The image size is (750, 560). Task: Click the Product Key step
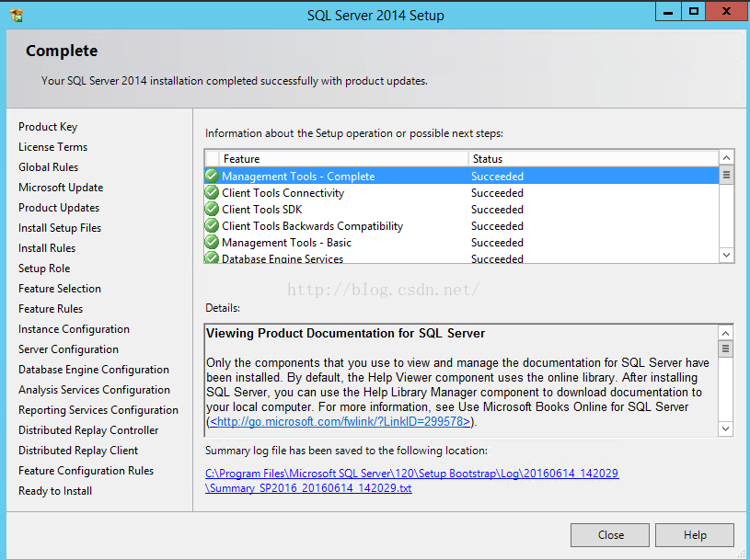pos(48,127)
